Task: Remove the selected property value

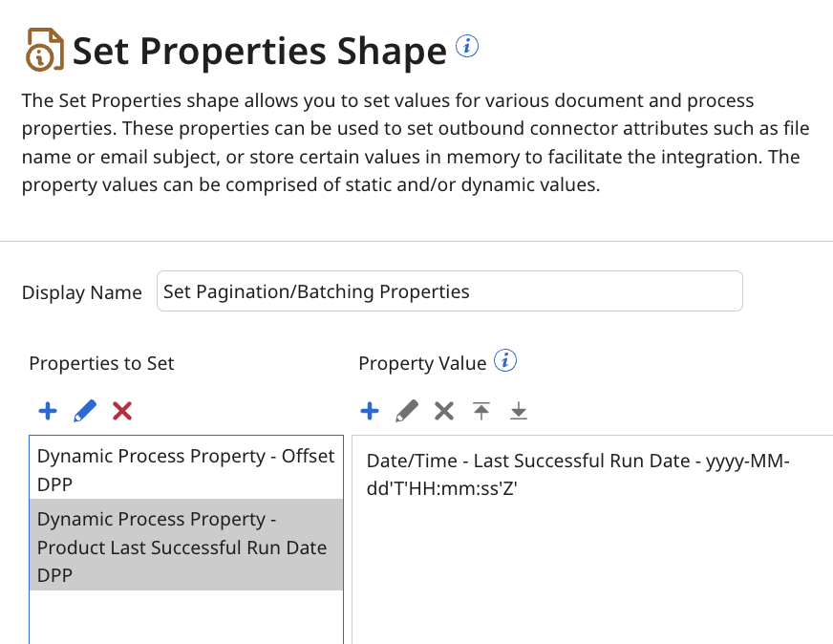Action: [x=443, y=411]
